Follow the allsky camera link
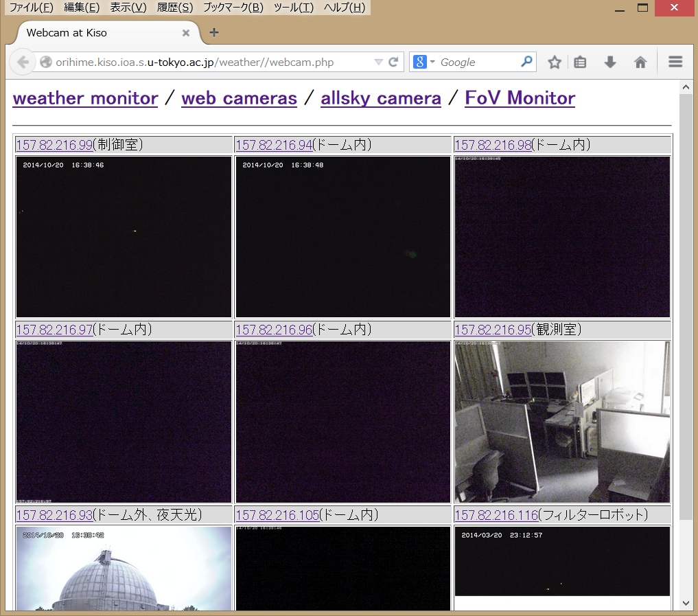 (x=381, y=98)
